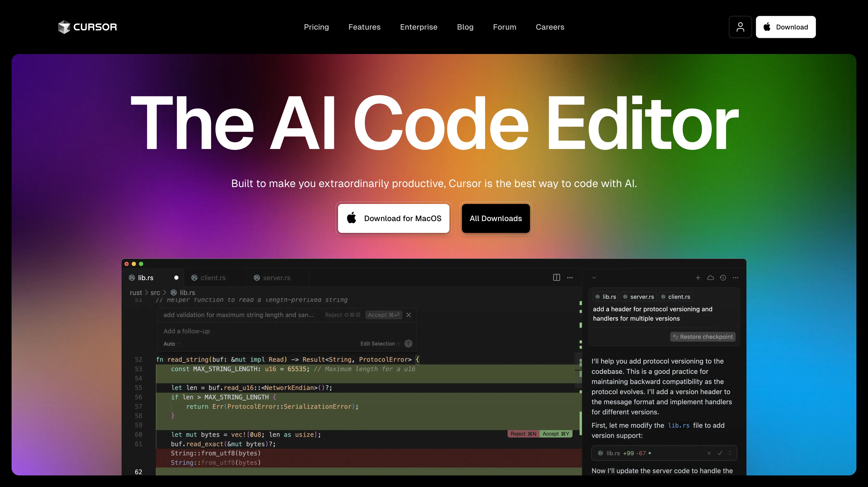Click Download for MacOS button

(x=393, y=218)
